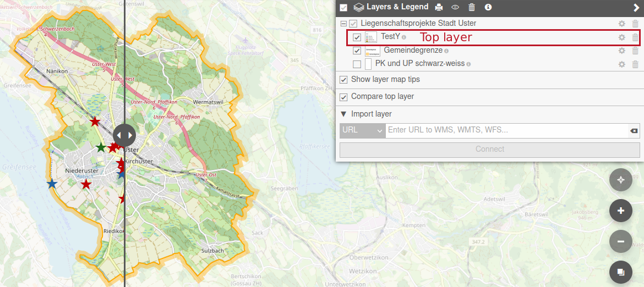Delete the Gemeindegrenze layer
This screenshot has width=644, height=287.
click(635, 51)
